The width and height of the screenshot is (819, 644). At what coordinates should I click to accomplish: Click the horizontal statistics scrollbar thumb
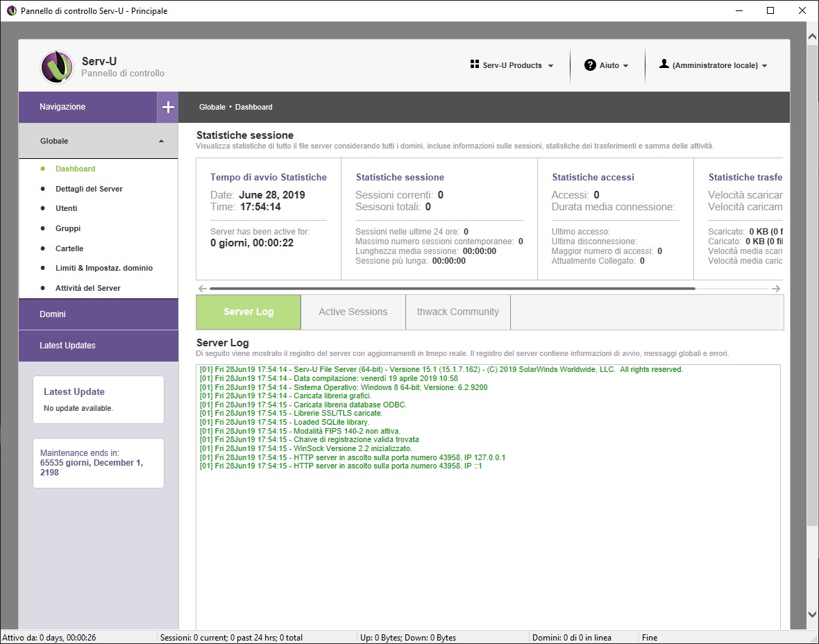click(453, 288)
